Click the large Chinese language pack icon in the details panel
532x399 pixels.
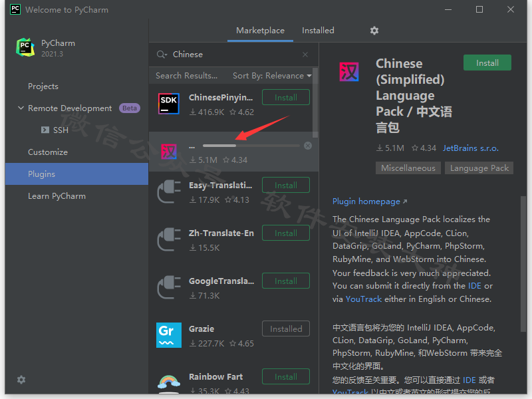point(348,72)
